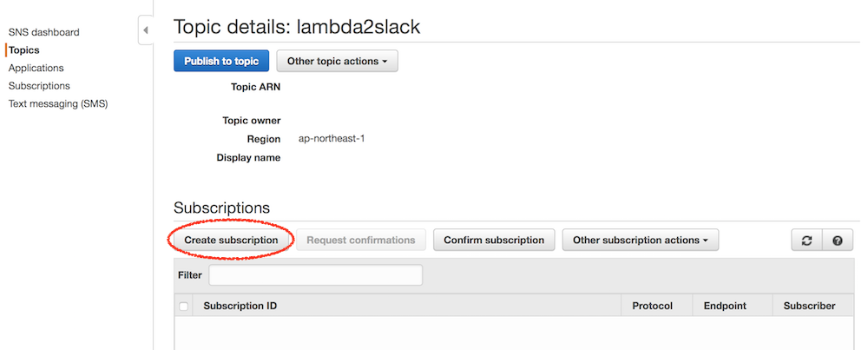Click the Request confirmations button

361,240
